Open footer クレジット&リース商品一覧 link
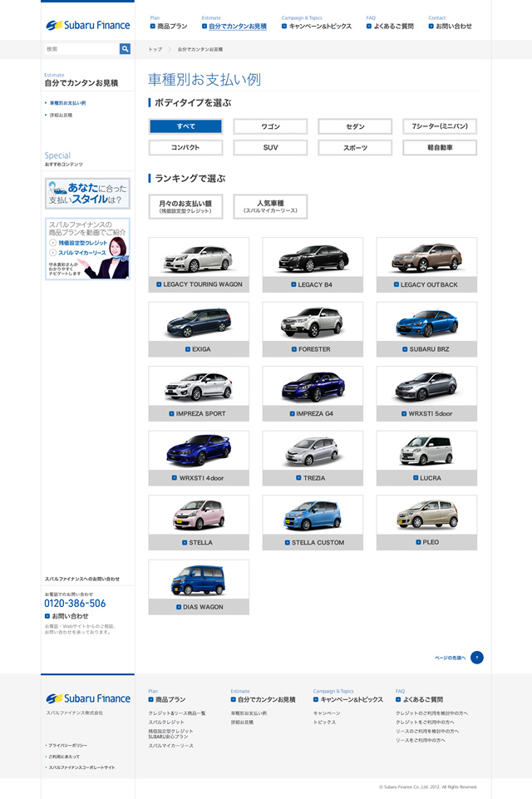Screen dimensions: 532x799 click(177, 713)
